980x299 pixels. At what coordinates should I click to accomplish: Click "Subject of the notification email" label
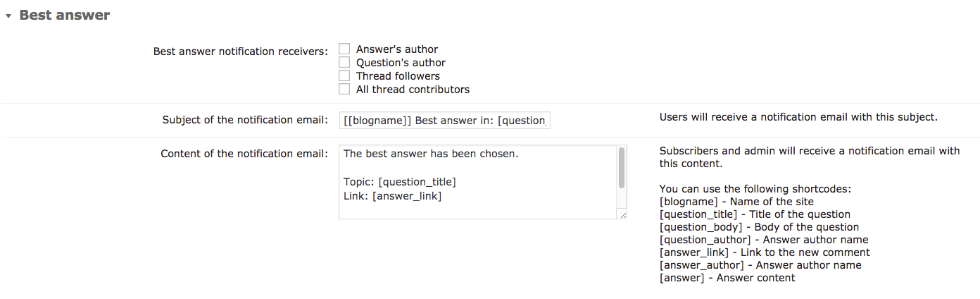245,120
